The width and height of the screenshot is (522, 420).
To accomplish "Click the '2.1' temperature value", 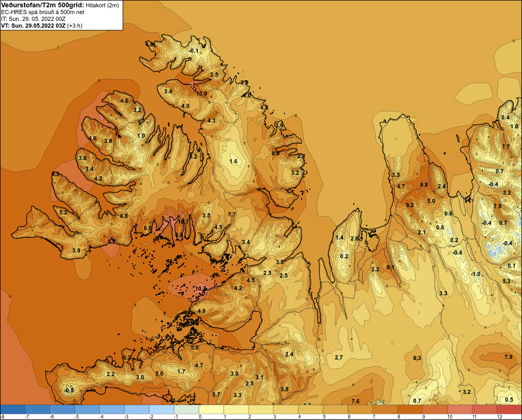I will pyautogui.click(x=422, y=232).
